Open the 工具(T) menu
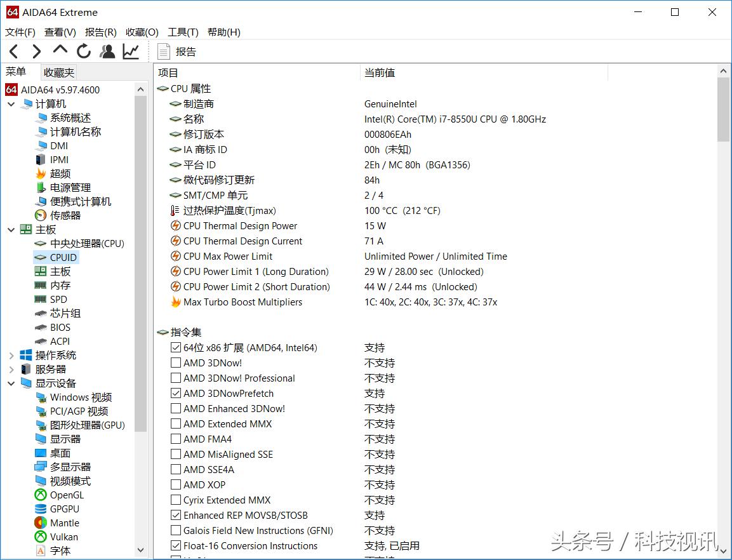Screen dimensions: 732x560 click(x=183, y=32)
